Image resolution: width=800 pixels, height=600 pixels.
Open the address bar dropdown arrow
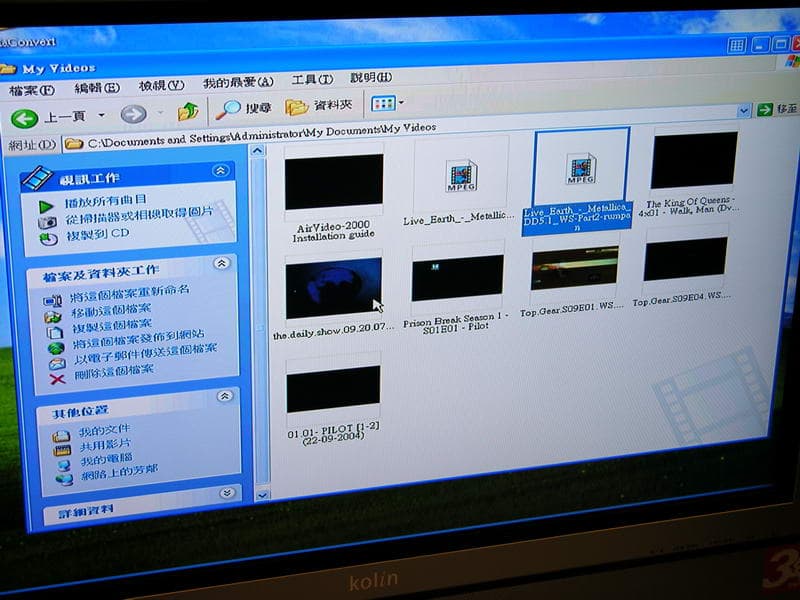click(x=743, y=110)
